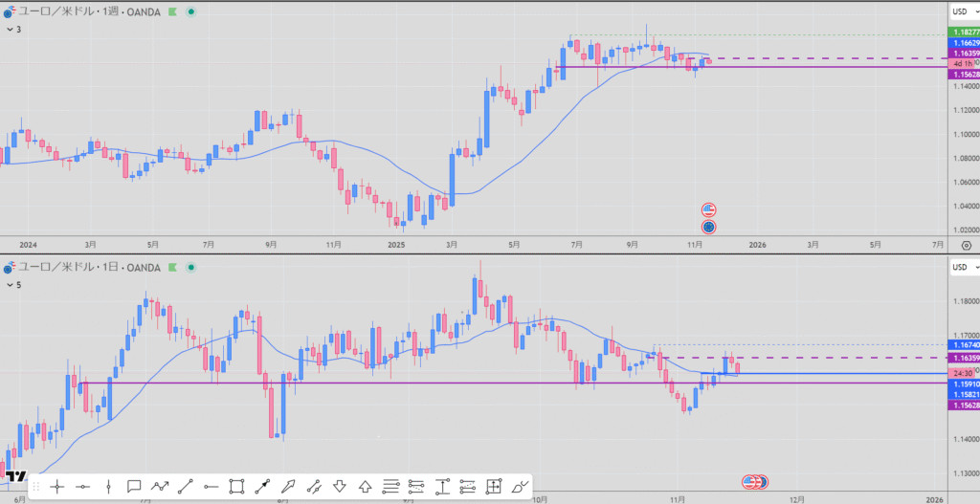This screenshot has height=504, width=980.
Task: Click the TradingView logo in lower chart
Action: click(15, 475)
